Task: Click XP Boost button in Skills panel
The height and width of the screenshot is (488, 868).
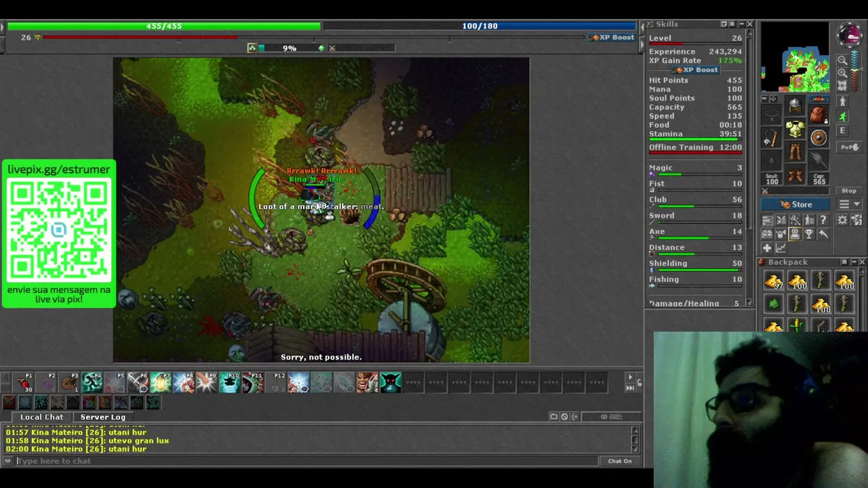Action: [x=695, y=70]
